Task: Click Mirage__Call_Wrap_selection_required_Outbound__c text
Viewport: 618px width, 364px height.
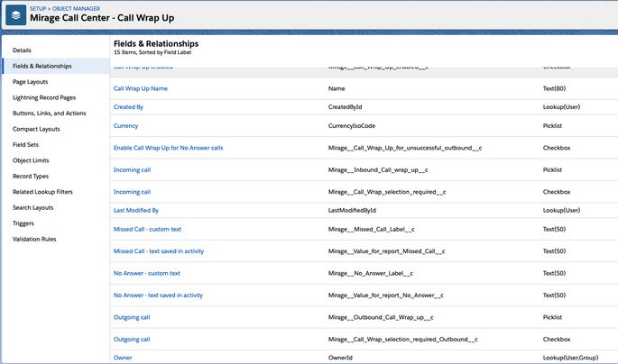Action: point(402,339)
